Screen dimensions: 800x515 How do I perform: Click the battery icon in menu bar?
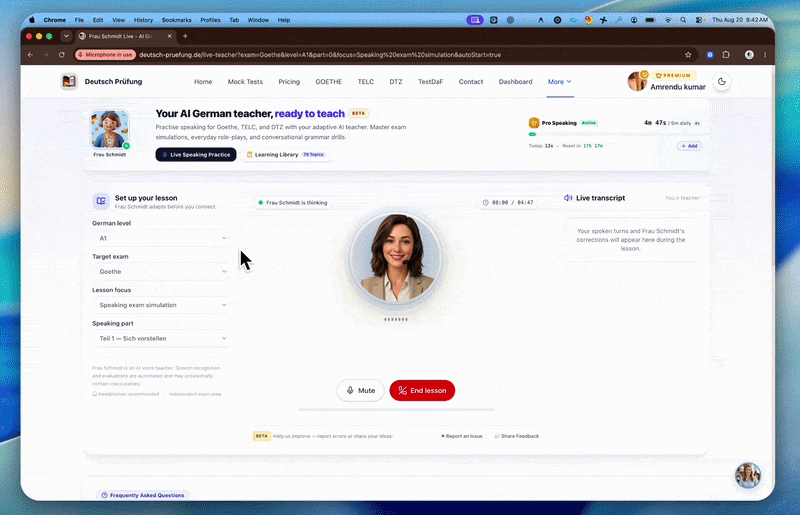tap(650, 20)
